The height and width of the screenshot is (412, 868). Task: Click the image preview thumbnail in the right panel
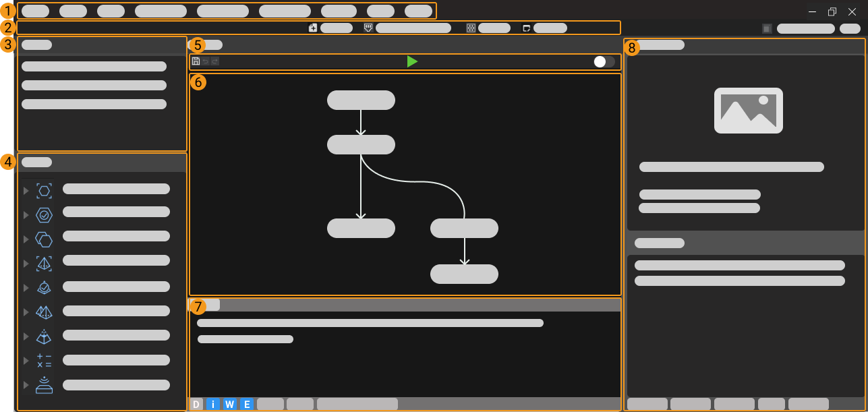click(x=748, y=111)
